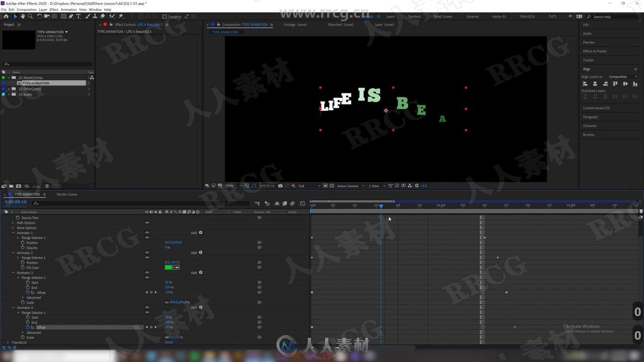Click the Offset stopwatch in Animator 4
The image size is (644, 362).
click(x=28, y=327)
